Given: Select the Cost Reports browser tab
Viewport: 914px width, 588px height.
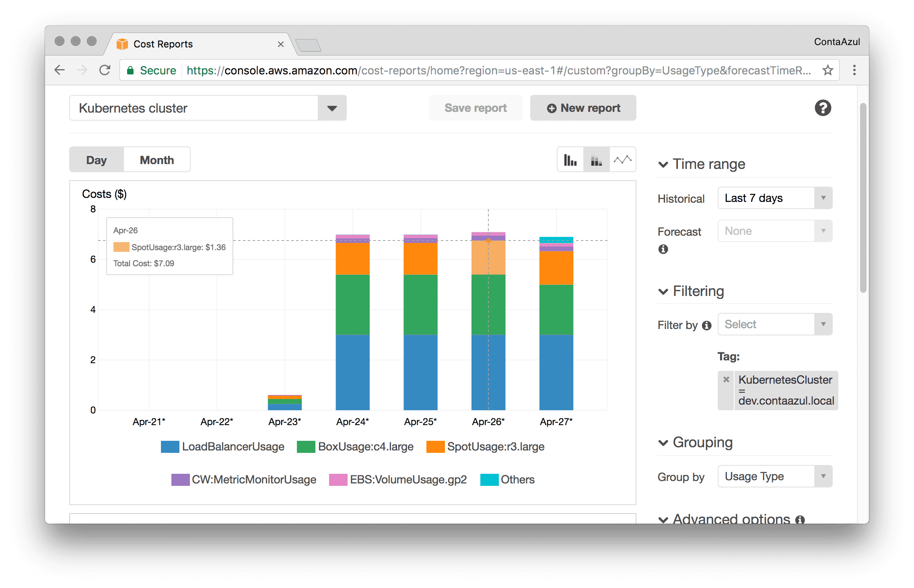Looking at the screenshot, I should coord(163,44).
